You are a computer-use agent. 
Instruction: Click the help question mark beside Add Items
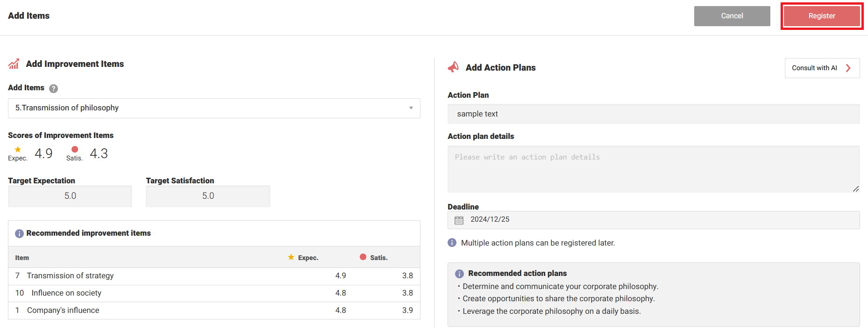54,88
